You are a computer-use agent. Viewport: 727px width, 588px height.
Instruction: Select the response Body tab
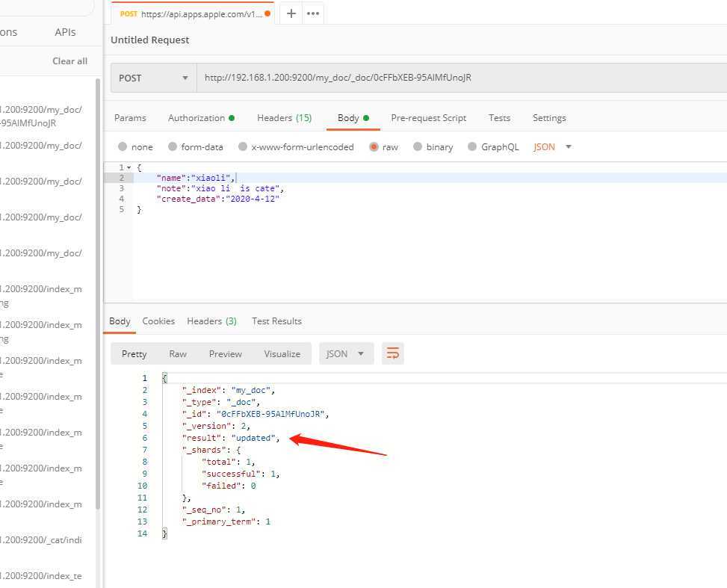pyautogui.click(x=120, y=321)
